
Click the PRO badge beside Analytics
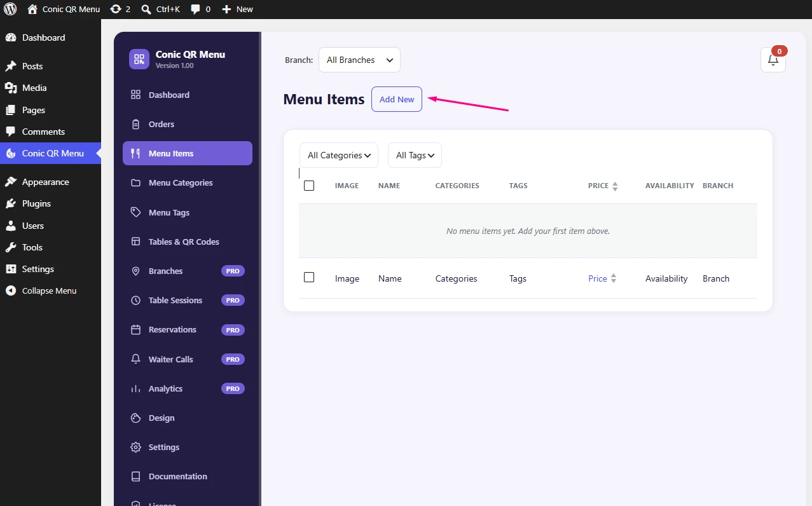(233, 388)
